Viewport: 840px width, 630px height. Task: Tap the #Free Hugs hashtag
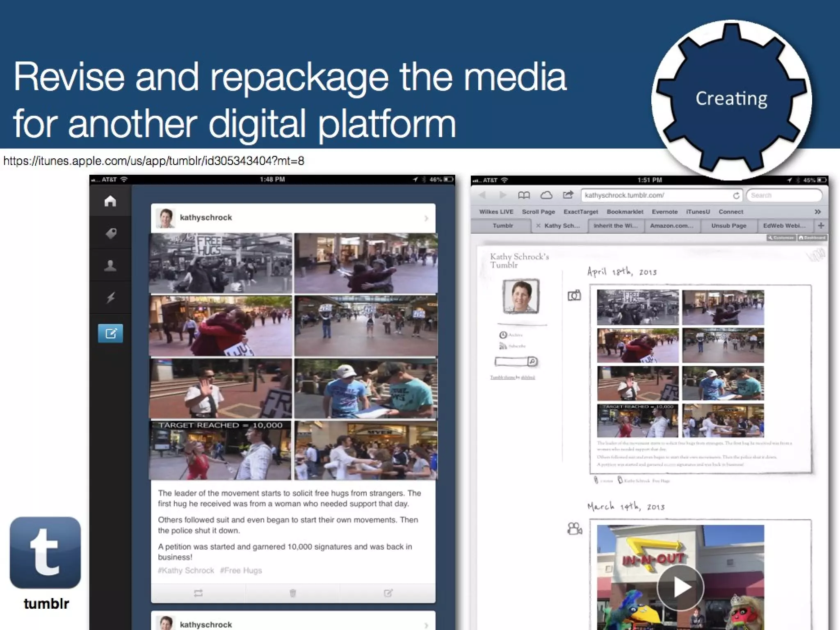click(x=241, y=571)
